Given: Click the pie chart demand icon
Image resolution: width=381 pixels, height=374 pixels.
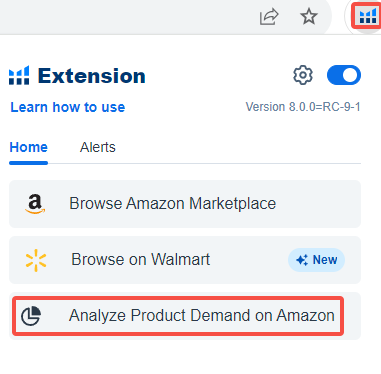Looking at the screenshot, I should pyautogui.click(x=31, y=316).
